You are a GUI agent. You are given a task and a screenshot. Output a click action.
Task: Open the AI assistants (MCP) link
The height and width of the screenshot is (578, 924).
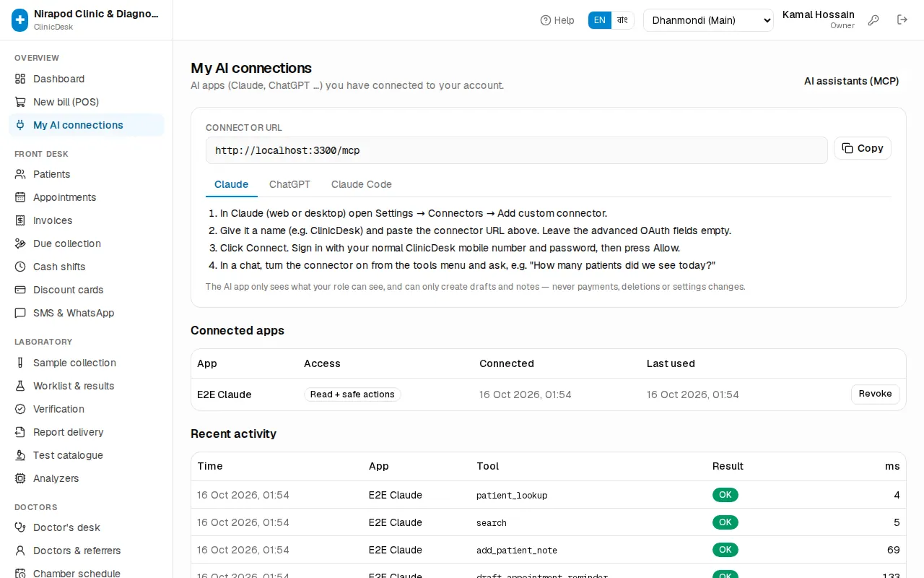point(852,81)
